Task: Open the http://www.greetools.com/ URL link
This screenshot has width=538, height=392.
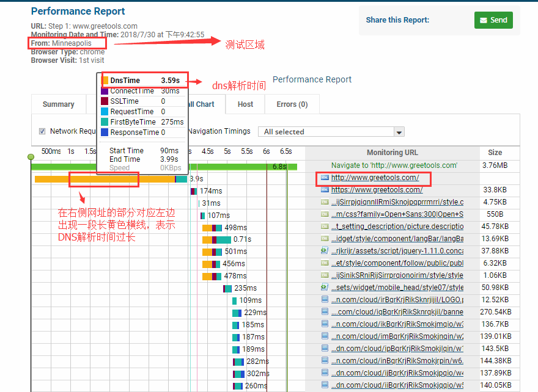Action: coord(375,178)
